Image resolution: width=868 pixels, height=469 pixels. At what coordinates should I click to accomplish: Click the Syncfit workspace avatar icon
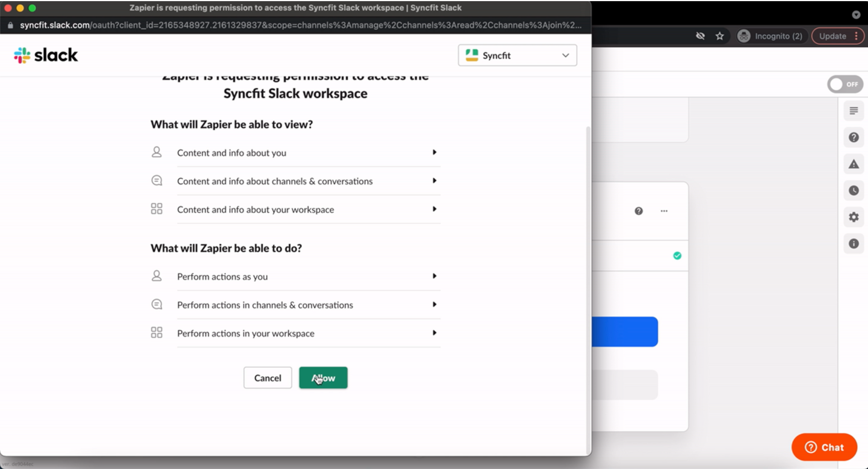(472, 55)
